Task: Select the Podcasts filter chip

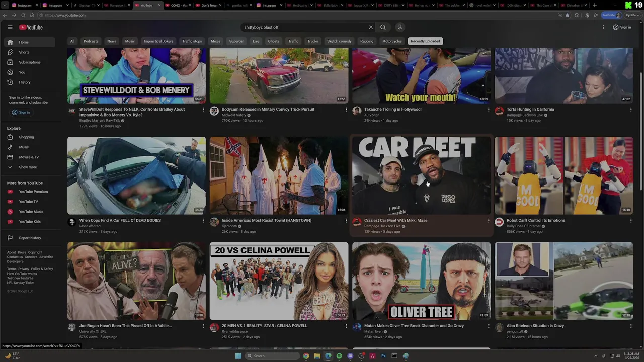Action: tap(91, 41)
